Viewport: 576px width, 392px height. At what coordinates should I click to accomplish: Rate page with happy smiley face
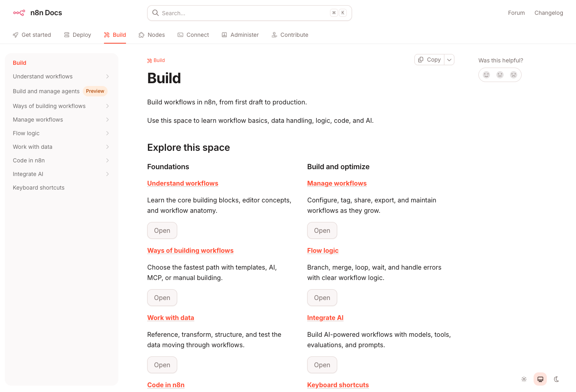486,75
